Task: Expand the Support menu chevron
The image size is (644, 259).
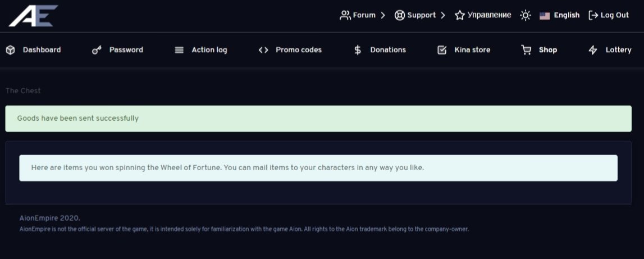Action: coord(443,16)
